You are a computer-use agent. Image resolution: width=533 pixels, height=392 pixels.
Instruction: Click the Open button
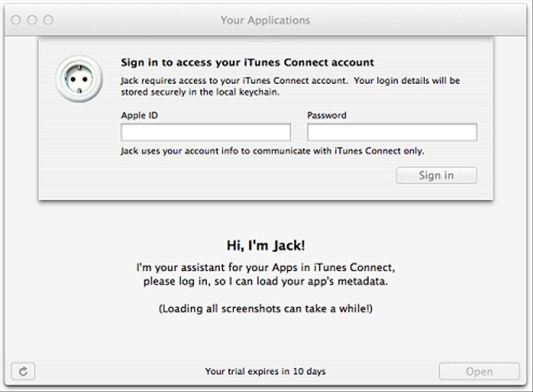(479, 371)
